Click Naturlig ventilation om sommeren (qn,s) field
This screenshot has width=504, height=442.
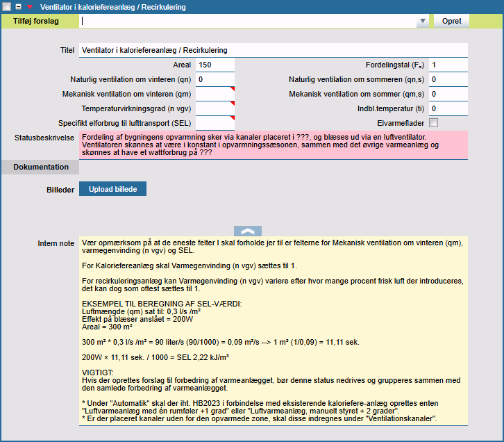(x=448, y=80)
